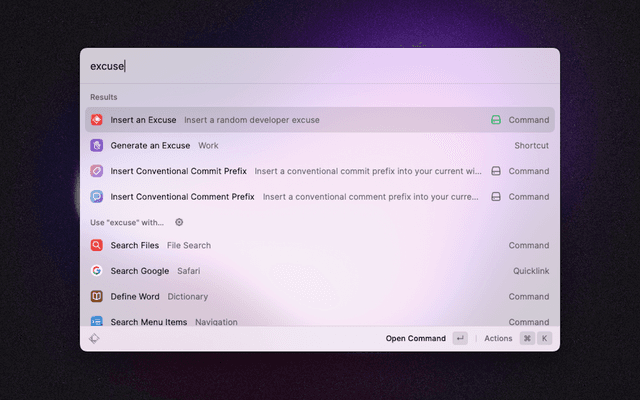
Task: Click the Insert Conventional Commit Prefix icon
Action: pyautogui.click(x=97, y=171)
